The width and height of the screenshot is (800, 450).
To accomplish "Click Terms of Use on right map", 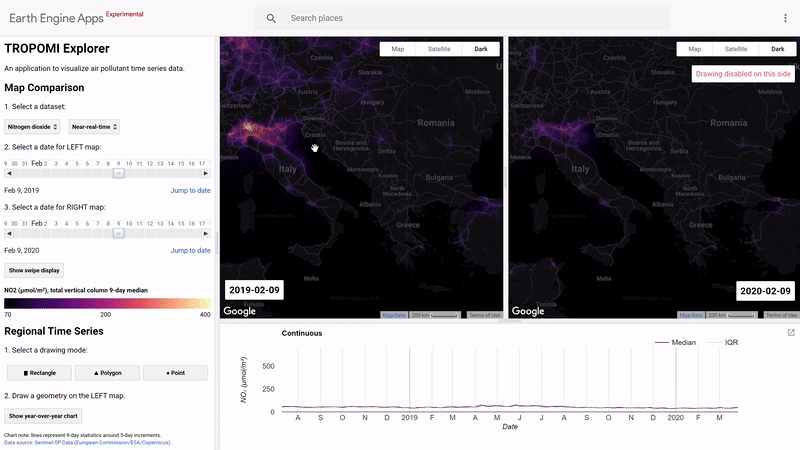I will [781, 315].
